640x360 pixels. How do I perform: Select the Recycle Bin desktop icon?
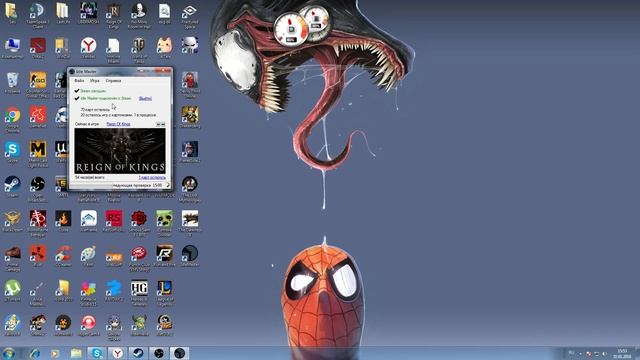pyautogui.click(x=12, y=83)
